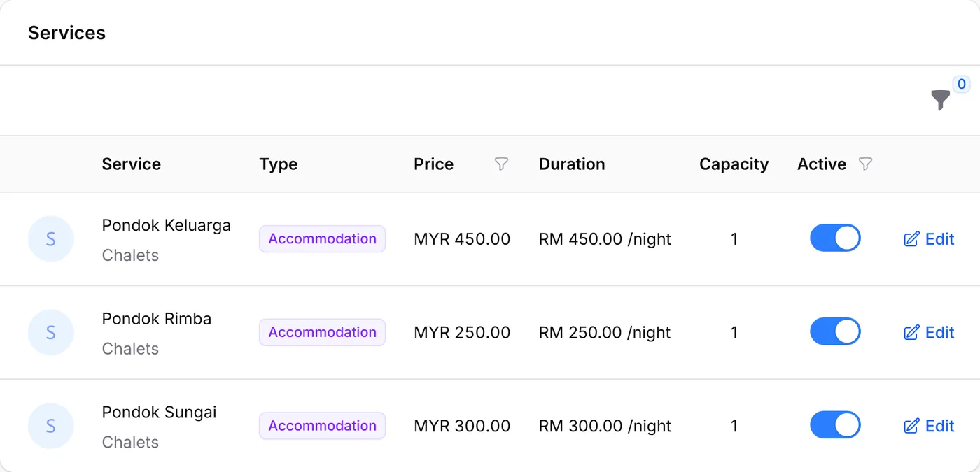Open the Price column filter icon
The image size is (980, 472).
coord(501,164)
